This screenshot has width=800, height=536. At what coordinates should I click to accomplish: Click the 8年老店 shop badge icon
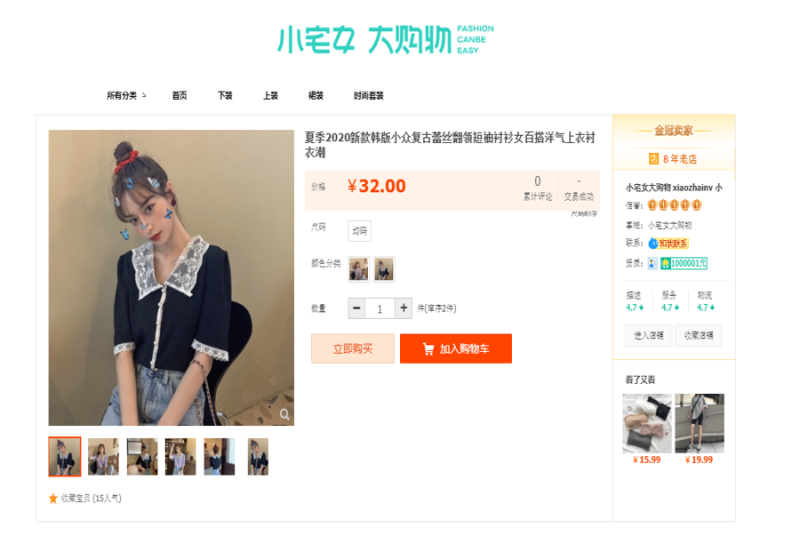coord(654,159)
